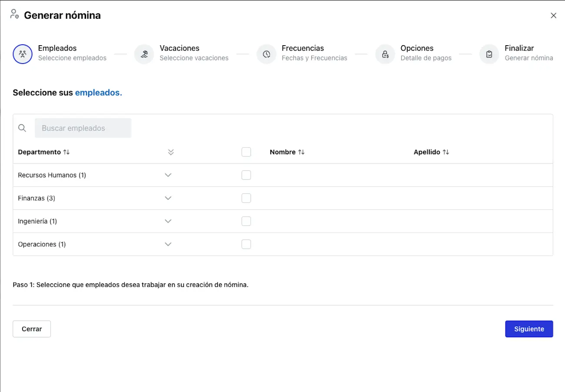Check the Finanzas row checkbox

point(246,198)
